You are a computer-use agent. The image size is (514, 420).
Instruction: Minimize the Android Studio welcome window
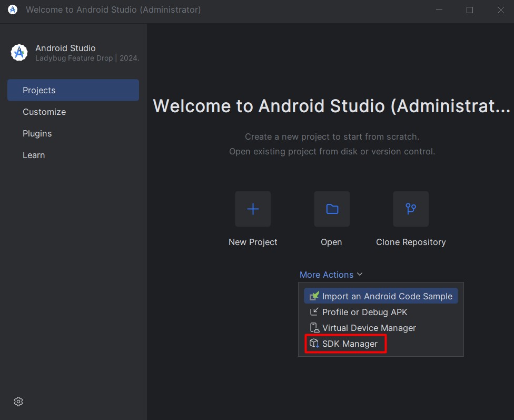pos(439,10)
